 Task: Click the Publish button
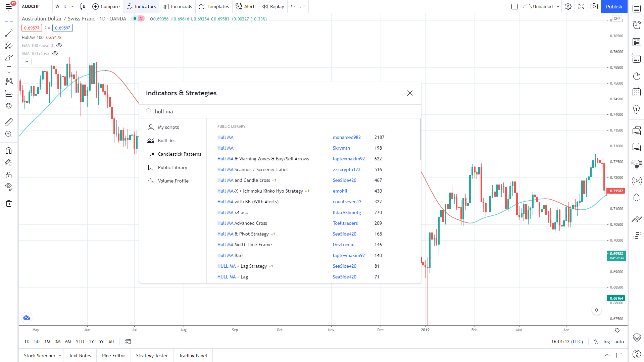point(614,6)
